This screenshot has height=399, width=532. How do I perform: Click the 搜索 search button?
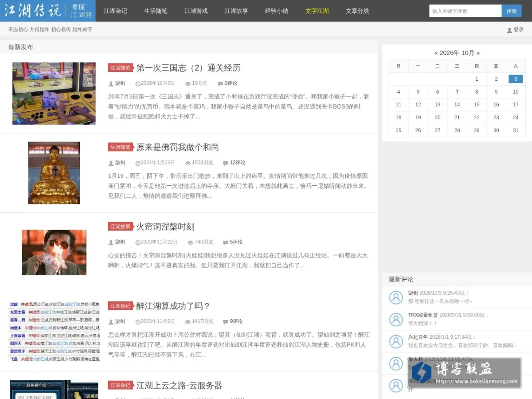pyautogui.click(x=512, y=11)
